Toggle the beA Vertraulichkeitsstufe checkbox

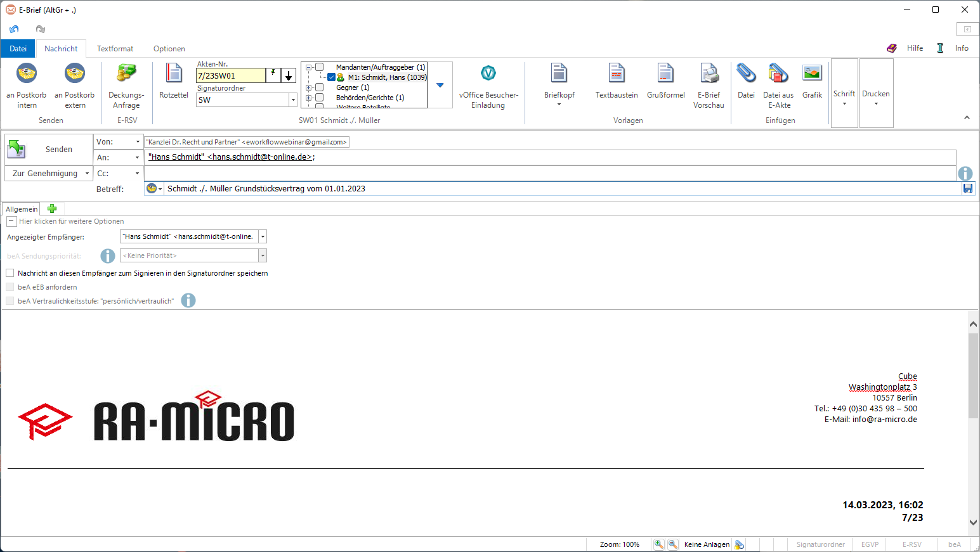coord(10,301)
